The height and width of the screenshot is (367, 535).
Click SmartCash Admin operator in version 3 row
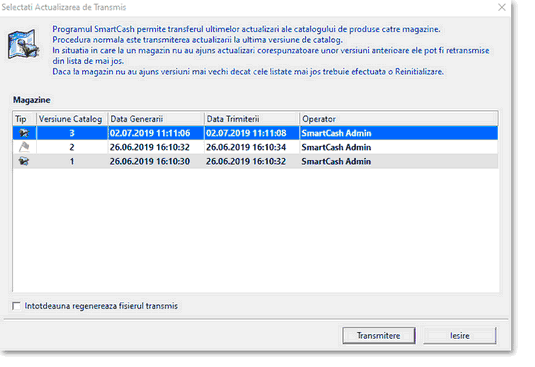336,133
